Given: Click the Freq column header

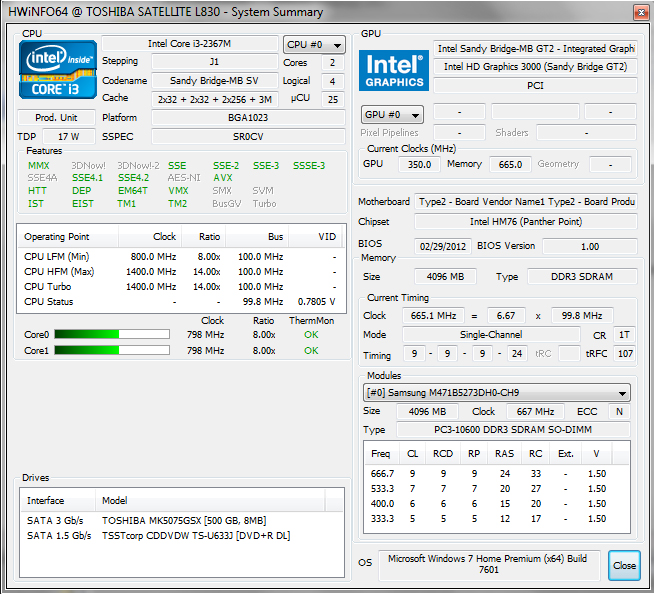Looking at the screenshot, I should click(x=382, y=454).
